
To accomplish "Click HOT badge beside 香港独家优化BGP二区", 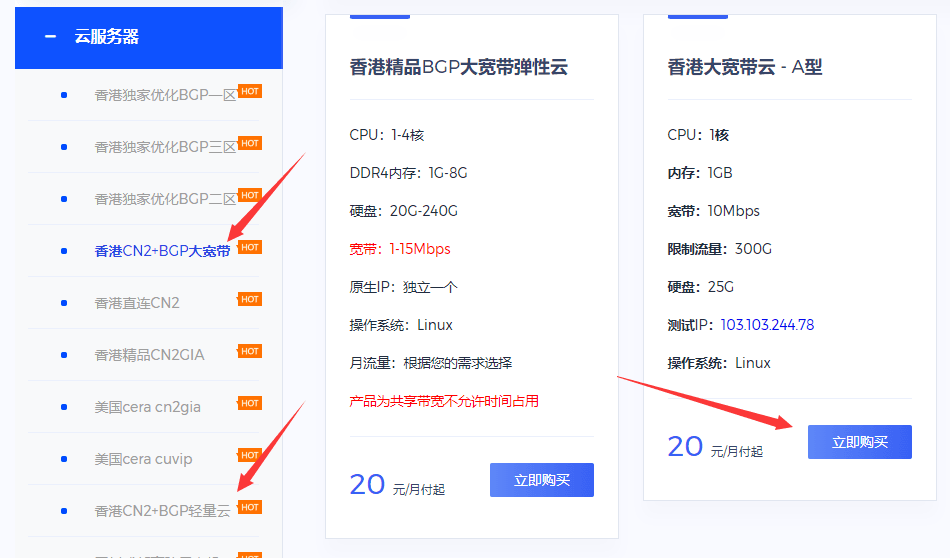I will click(x=250, y=195).
